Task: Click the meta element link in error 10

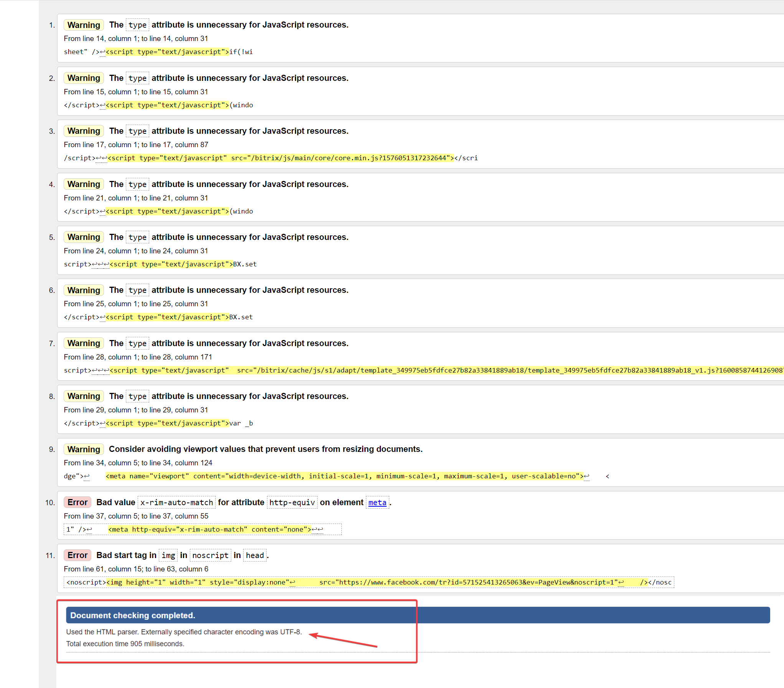Action: click(x=377, y=502)
